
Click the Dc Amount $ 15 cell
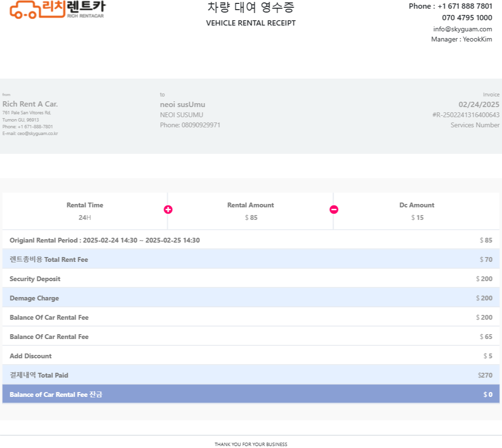click(417, 211)
